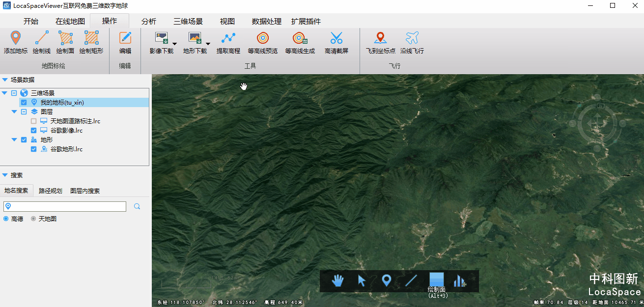Select the placemark pin on map toolbar
Viewport: 644px width, 307px height.
pyautogui.click(x=387, y=280)
